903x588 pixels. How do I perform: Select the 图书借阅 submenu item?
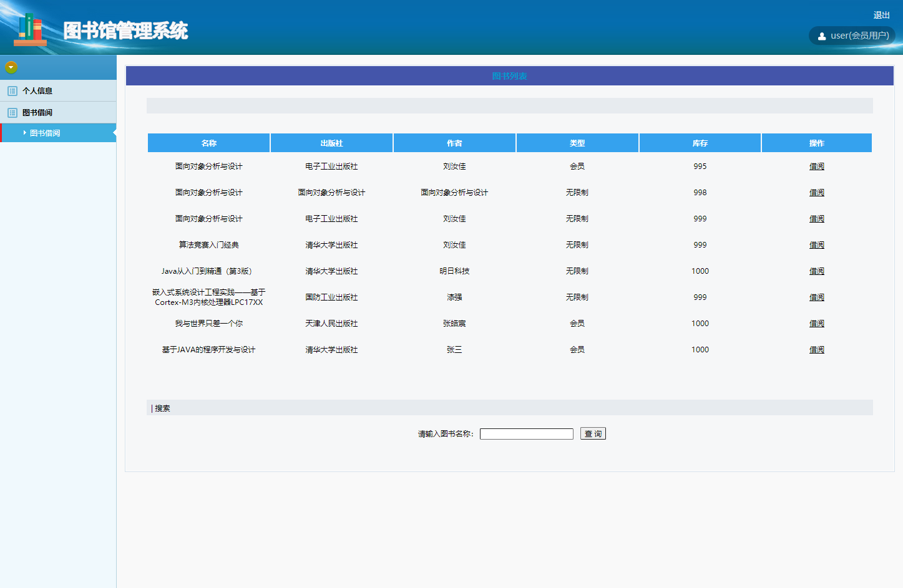(45, 133)
